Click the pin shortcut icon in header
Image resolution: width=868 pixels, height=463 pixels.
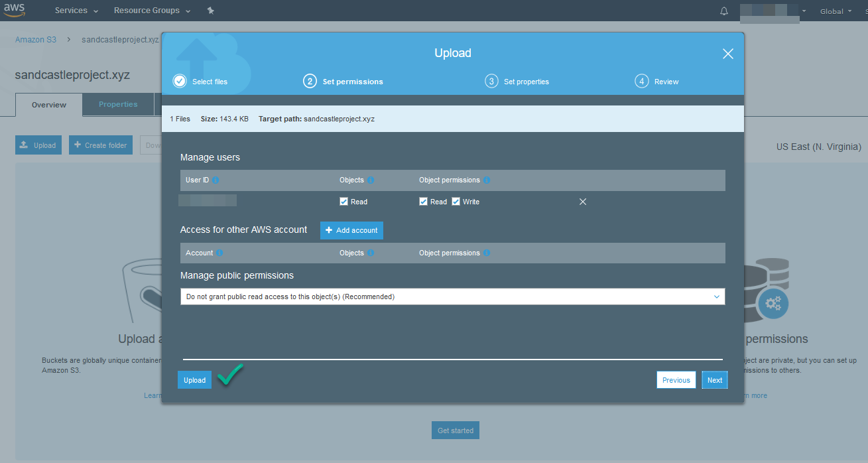pyautogui.click(x=211, y=11)
